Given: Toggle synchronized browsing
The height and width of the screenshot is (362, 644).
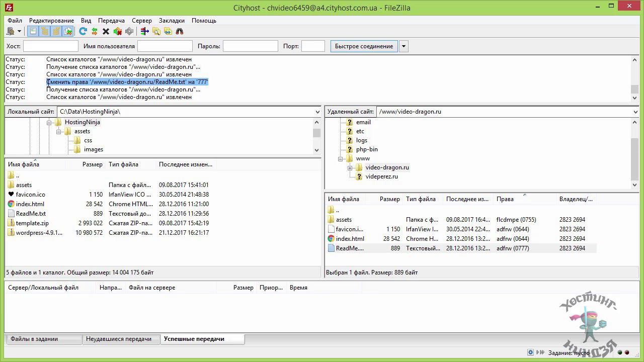Looking at the screenshot, I should (168, 31).
